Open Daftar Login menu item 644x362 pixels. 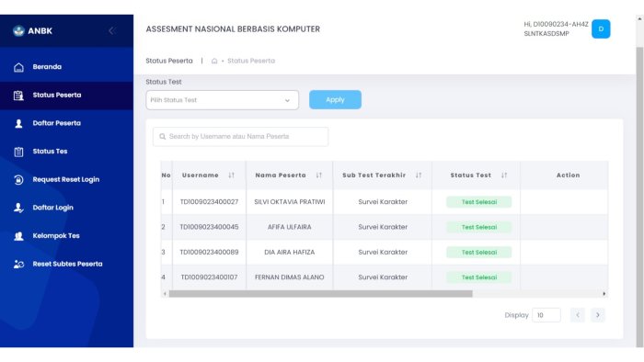(66, 208)
